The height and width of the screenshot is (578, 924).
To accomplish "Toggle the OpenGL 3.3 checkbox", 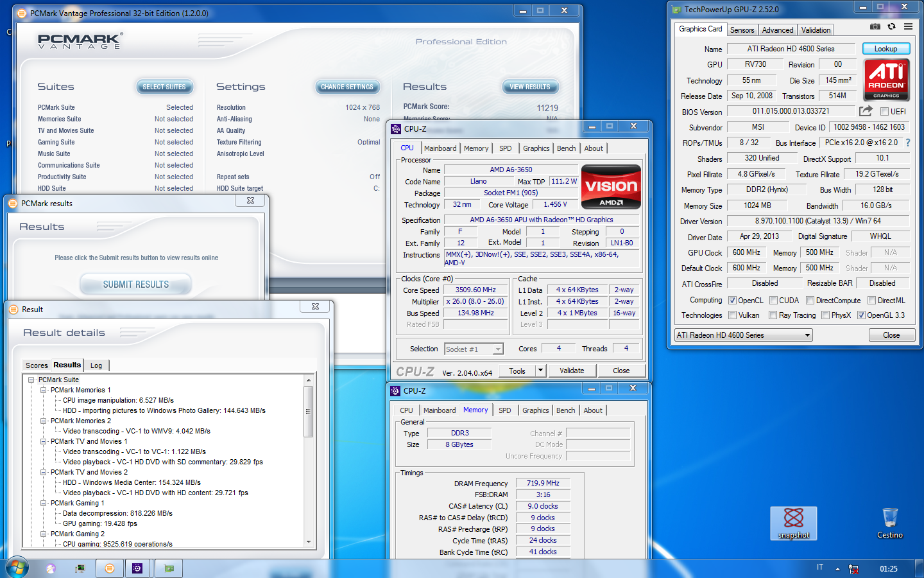I will coord(861,315).
